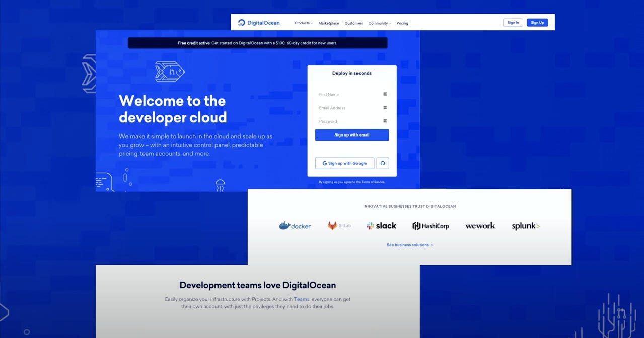Expand the Community dropdown menu
Screen dimensions: 644x338
click(379, 23)
